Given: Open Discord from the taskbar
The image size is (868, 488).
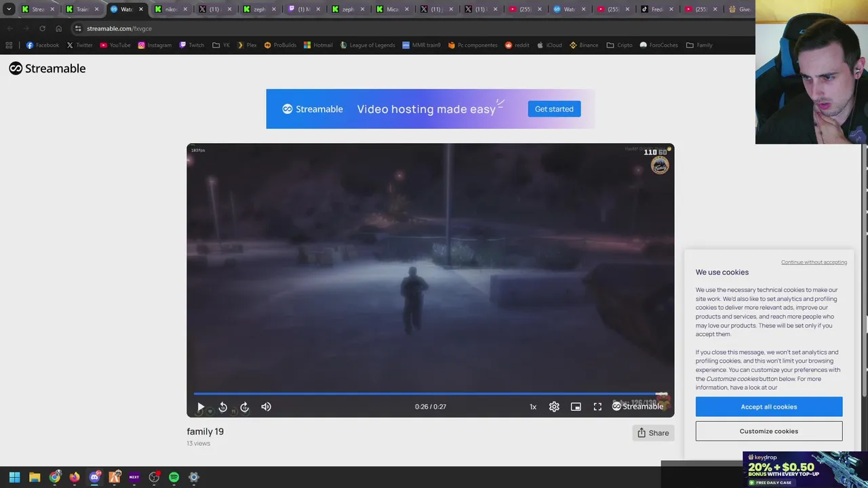Looking at the screenshot, I should coord(94,477).
